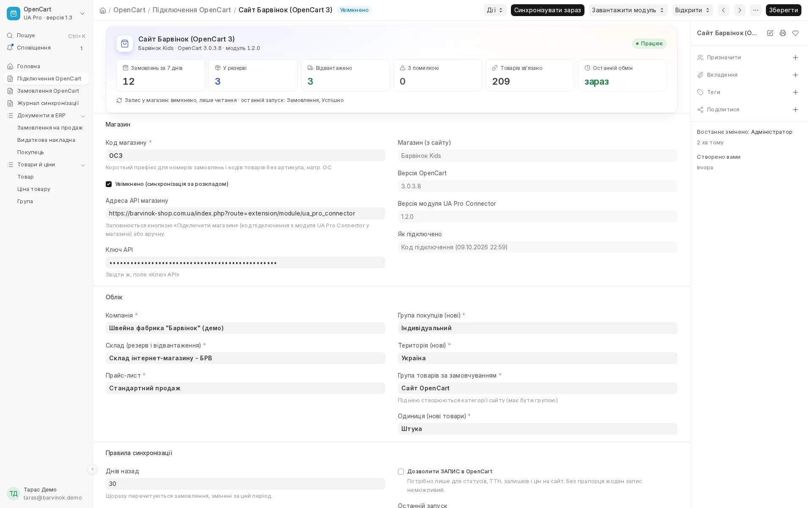Collapse the ERP documents sidebar group
812x508 pixels.
83,116
